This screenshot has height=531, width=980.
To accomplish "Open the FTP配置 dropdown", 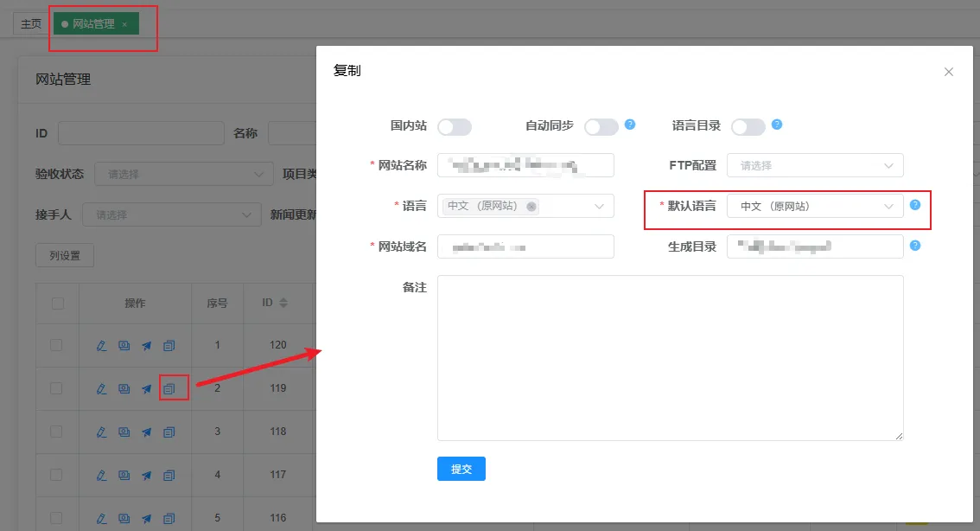I will tap(815, 165).
